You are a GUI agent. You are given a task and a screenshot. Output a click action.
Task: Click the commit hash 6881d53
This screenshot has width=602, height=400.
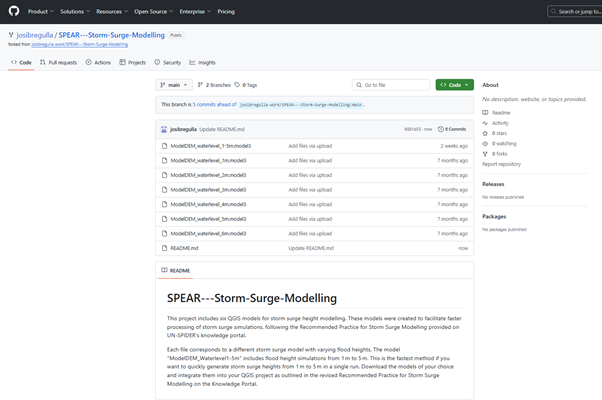[413, 129]
